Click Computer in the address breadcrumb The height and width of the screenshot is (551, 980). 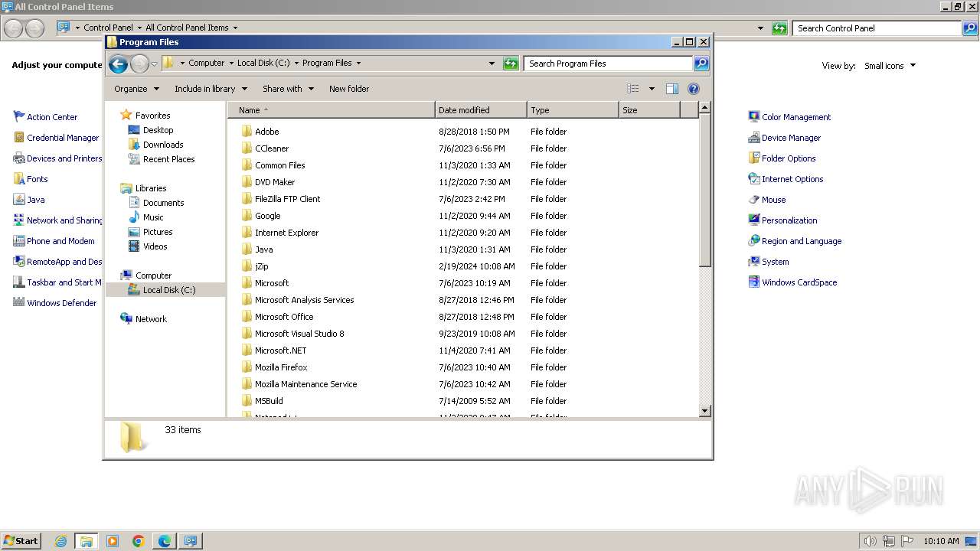tap(207, 64)
